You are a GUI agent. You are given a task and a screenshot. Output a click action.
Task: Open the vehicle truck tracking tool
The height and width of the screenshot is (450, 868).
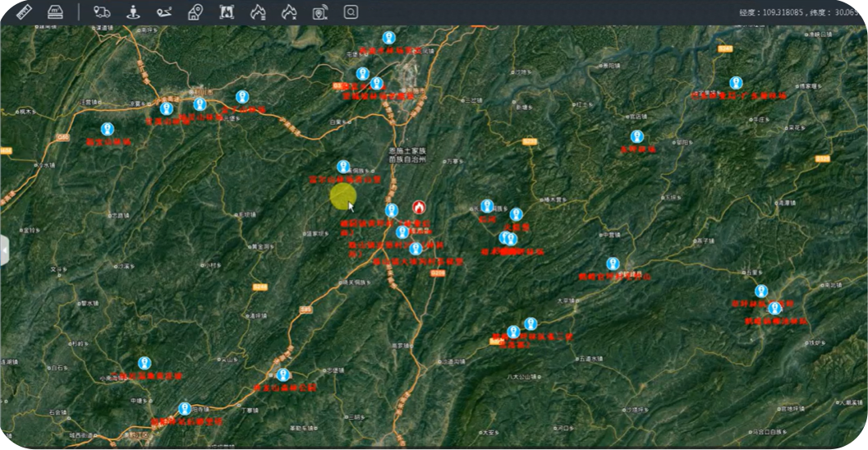pyautogui.click(x=102, y=11)
